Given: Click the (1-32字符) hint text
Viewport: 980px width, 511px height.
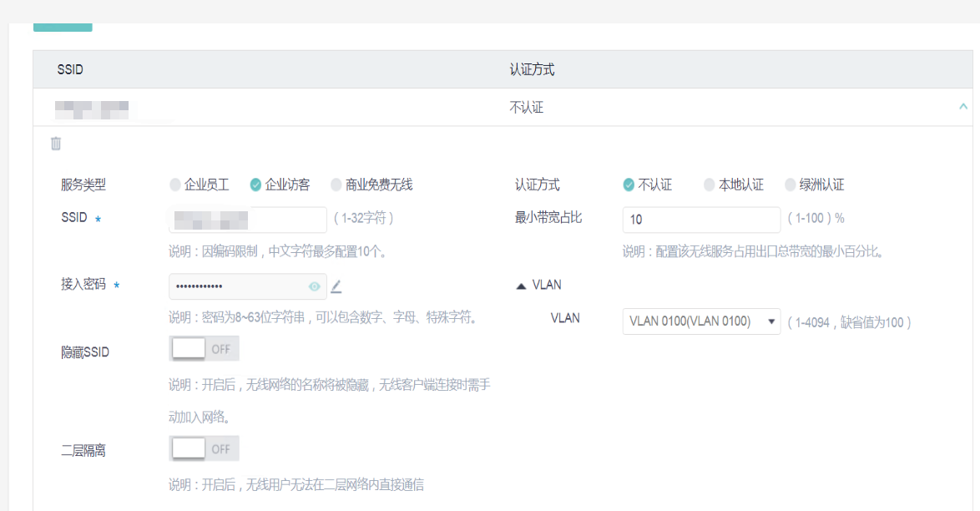Looking at the screenshot, I should click(x=364, y=218).
